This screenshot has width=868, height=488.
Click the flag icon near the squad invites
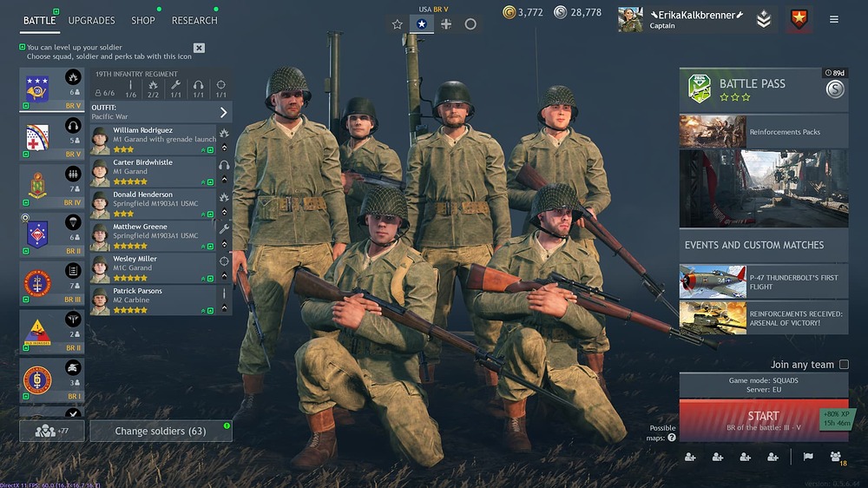coord(808,457)
